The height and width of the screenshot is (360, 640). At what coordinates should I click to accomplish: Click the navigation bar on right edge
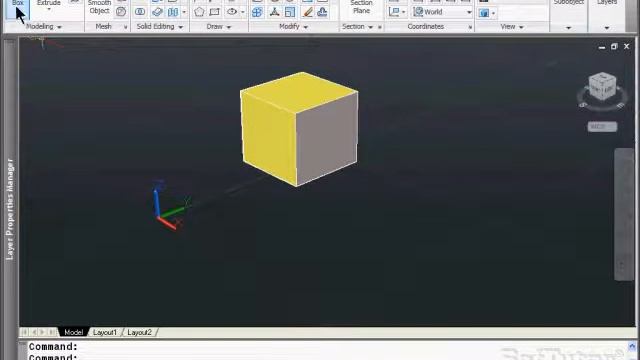tap(623, 214)
